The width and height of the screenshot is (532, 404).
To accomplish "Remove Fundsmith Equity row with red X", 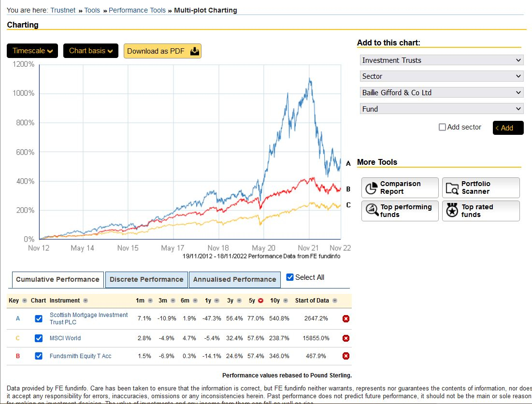I will pos(346,356).
